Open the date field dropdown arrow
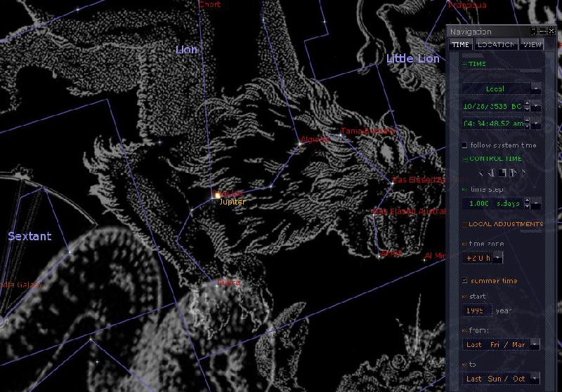 click(536, 106)
